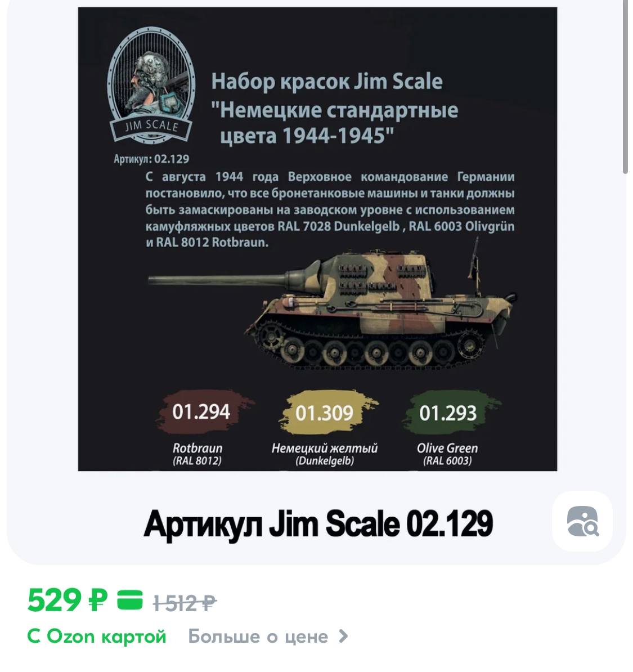Click the Olive Green (RAL 6003) label
The width and height of the screenshot is (633, 672).
point(447,454)
